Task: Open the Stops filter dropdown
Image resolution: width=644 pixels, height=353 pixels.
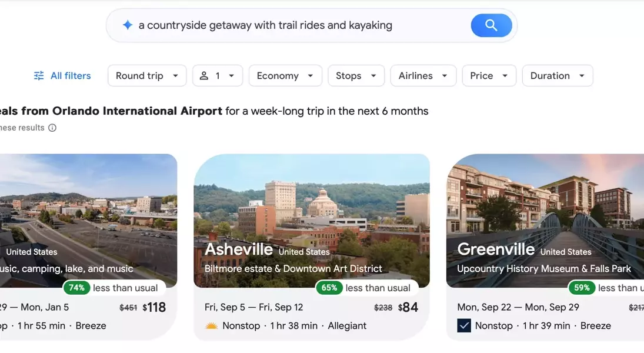Action: tap(356, 76)
